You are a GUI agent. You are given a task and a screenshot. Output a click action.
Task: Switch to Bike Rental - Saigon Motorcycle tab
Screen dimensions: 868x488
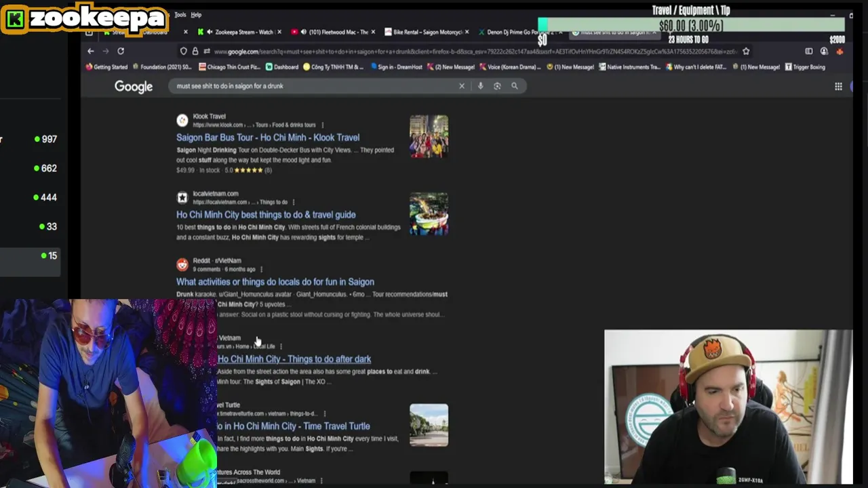pyautogui.click(x=426, y=32)
